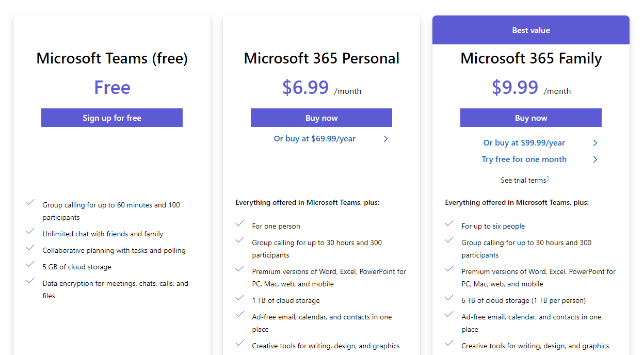This screenshot has width=644, height=355.
Task: Open trial terms footnote 1
Action: [548, 179]
